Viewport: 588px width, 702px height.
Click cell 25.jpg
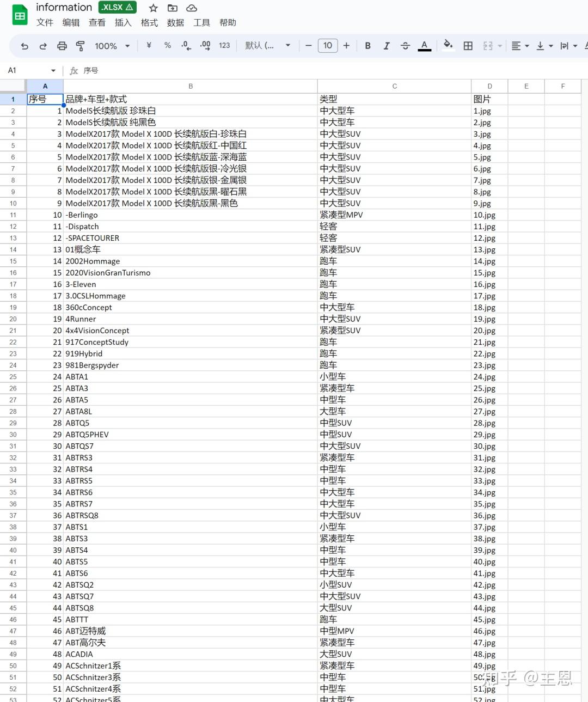489,388
